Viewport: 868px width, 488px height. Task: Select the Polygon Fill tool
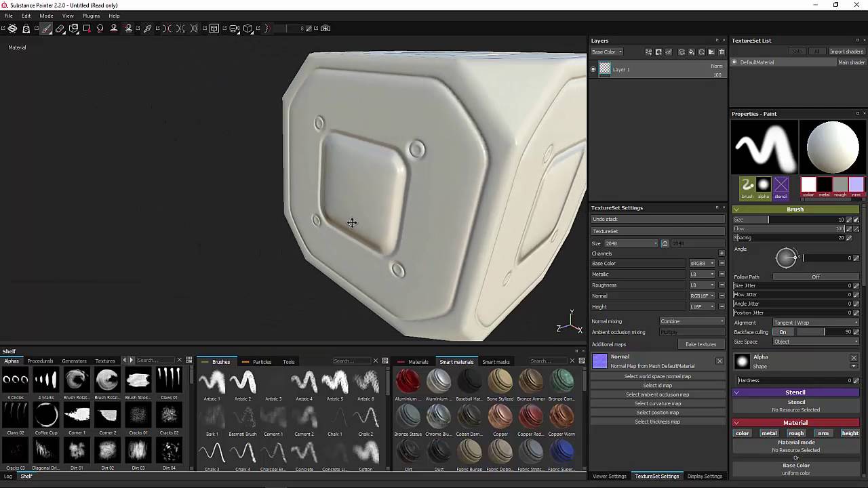coord(87,28)
